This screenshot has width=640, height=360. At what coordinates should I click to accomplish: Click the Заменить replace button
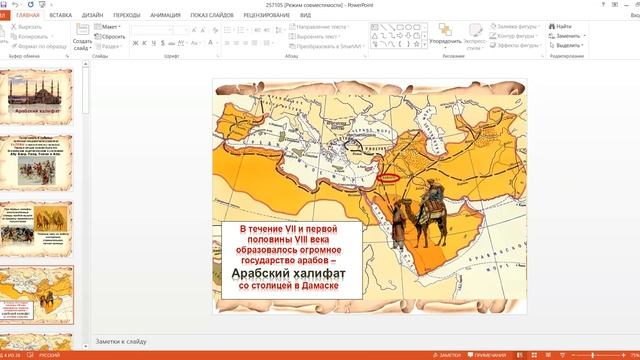click(x=567, y=36)
